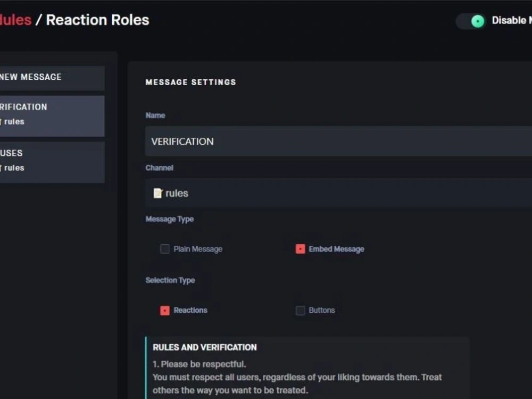
Task: Enable the Buttons selection type
Action: 300,310
